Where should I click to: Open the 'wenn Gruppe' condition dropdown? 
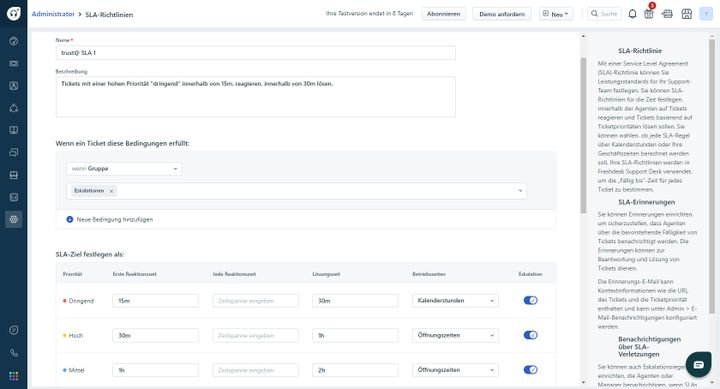tap(124, 169)
